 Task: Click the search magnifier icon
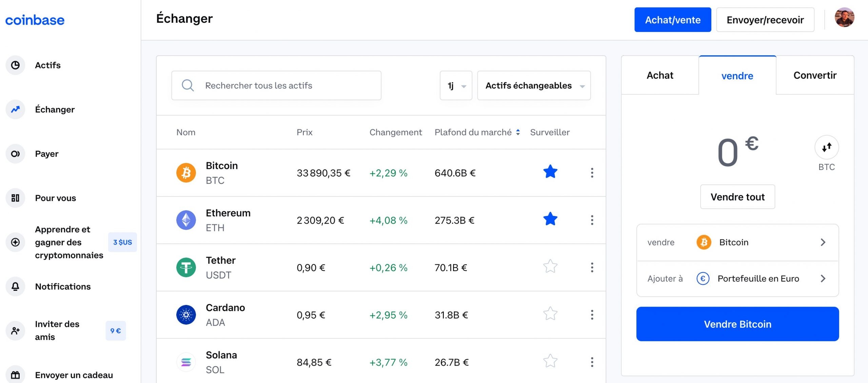tap(188, 85)
